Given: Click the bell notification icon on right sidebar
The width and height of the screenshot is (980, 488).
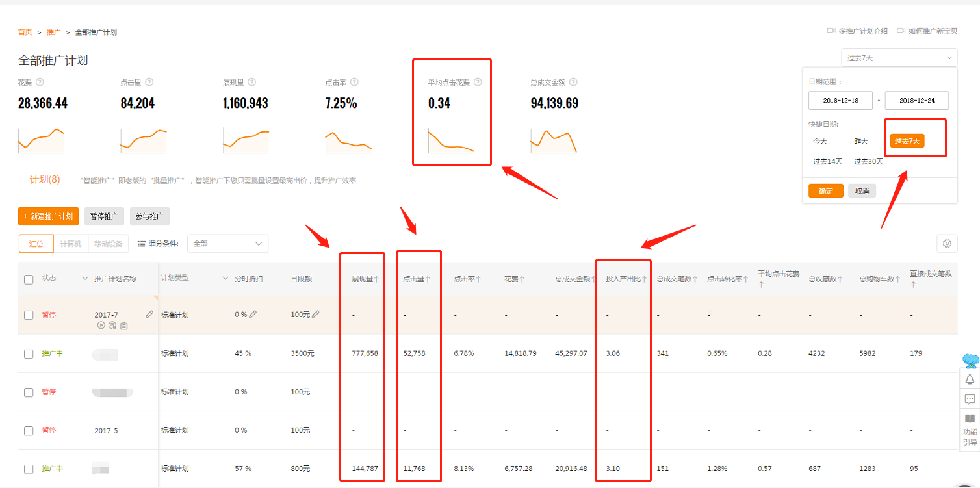Looking at the screenshot, I should point(970,379).
